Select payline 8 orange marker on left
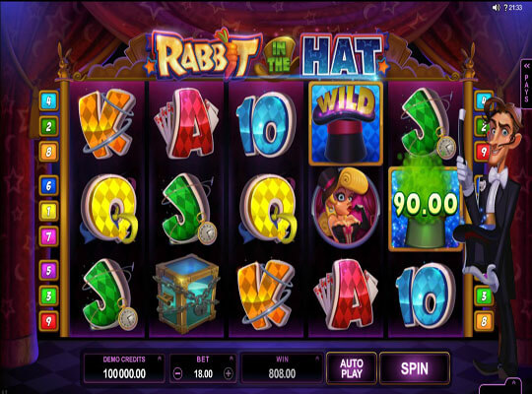 click(x=49, y=152)
